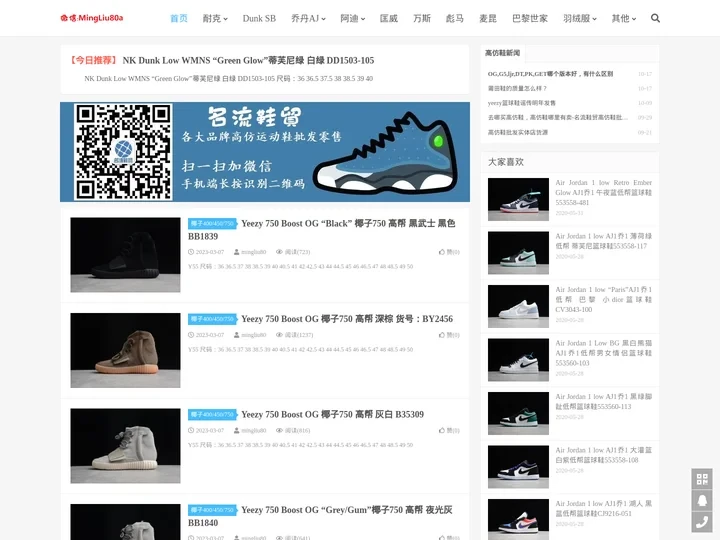Select the 高仿鞋新闻 sidebar tab
This screenshot has height=540, width=720.
(502, 53)
